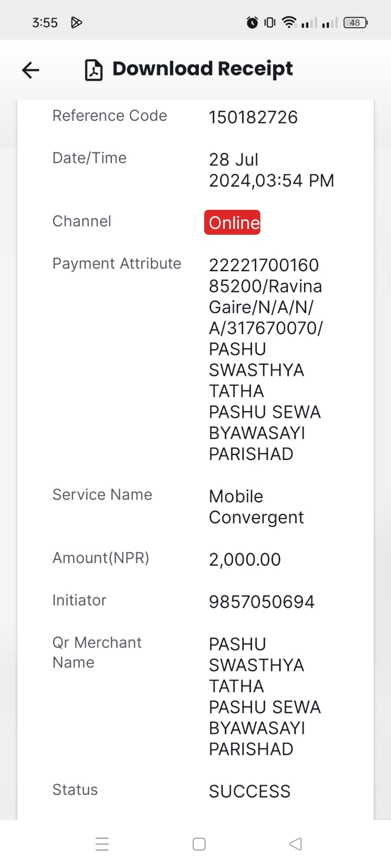Tap the Android back triangle icon
Viewport: 391px width, 868px height.
295,844
